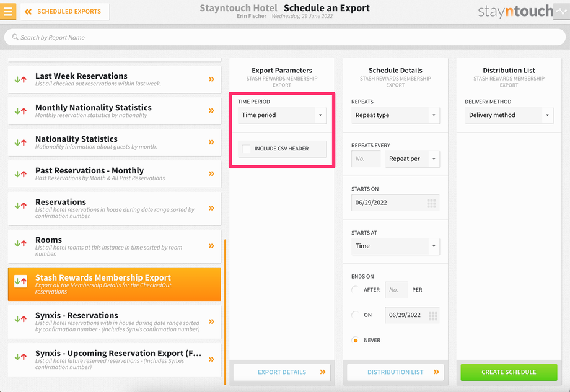
Task: Click the Ends On After number field
Action: 397,290
